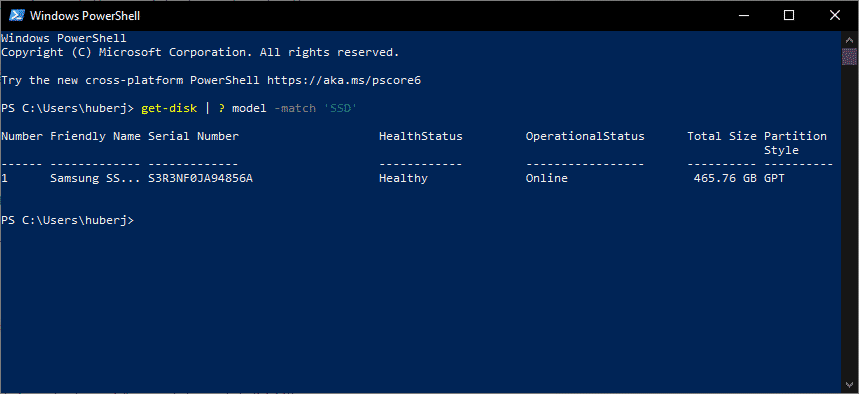Click the GPT partition style value
859x394 pixels.
tap(774, 178)
